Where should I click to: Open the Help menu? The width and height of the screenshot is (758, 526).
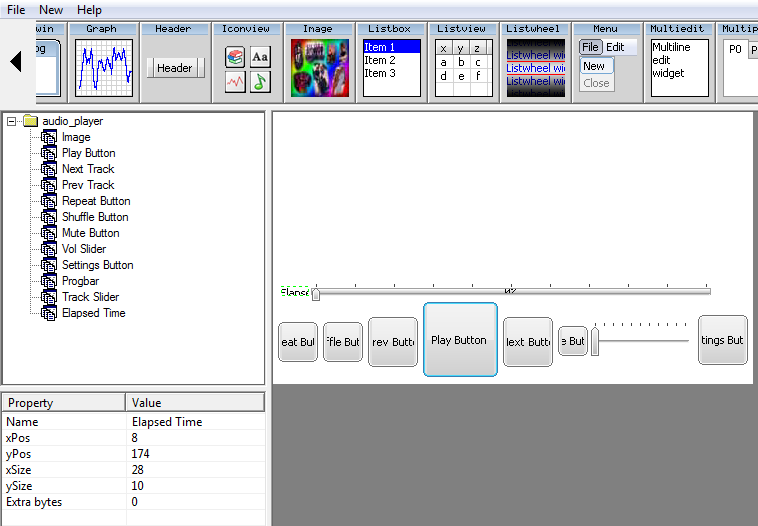click(x=89, y=9)
